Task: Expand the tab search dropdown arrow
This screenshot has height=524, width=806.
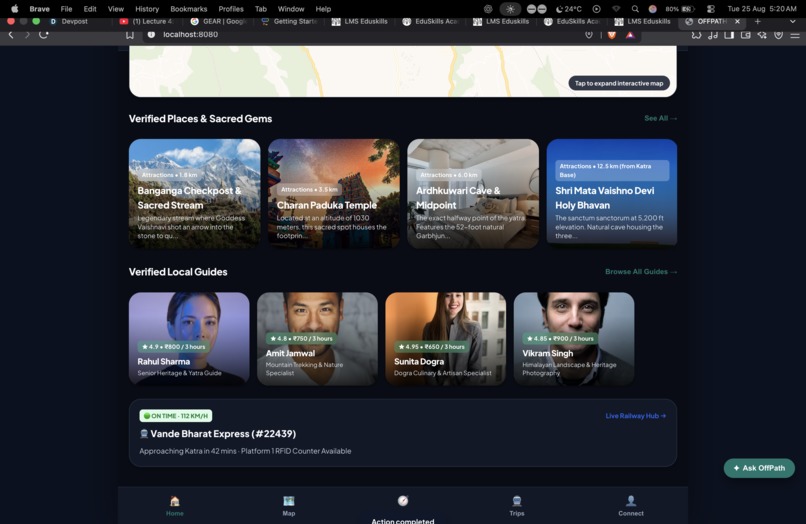Action: [x=792, y=22]
